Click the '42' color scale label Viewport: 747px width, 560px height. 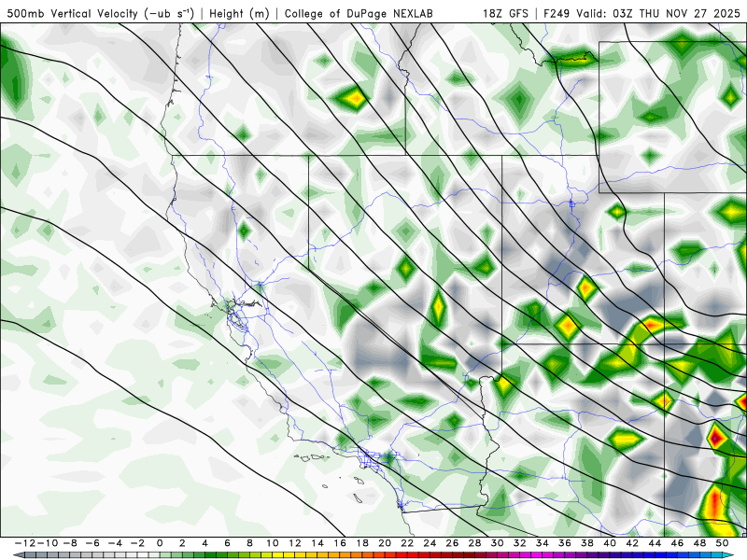click(632, 543)
